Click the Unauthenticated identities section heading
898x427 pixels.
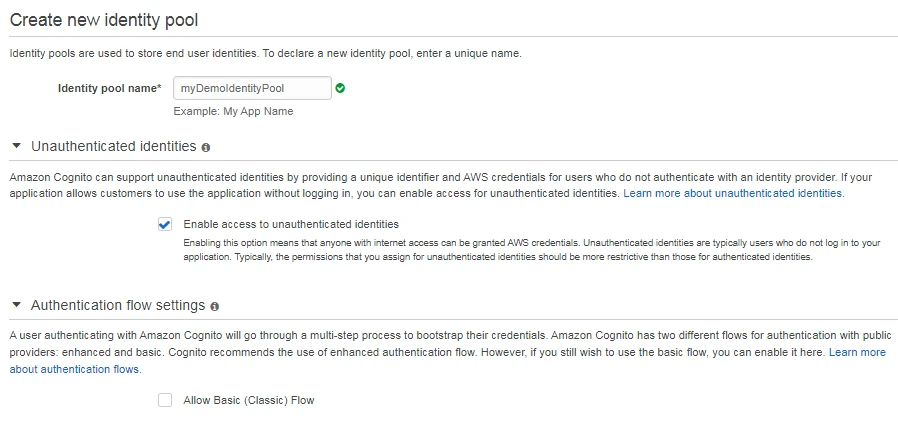coord(113,146)
